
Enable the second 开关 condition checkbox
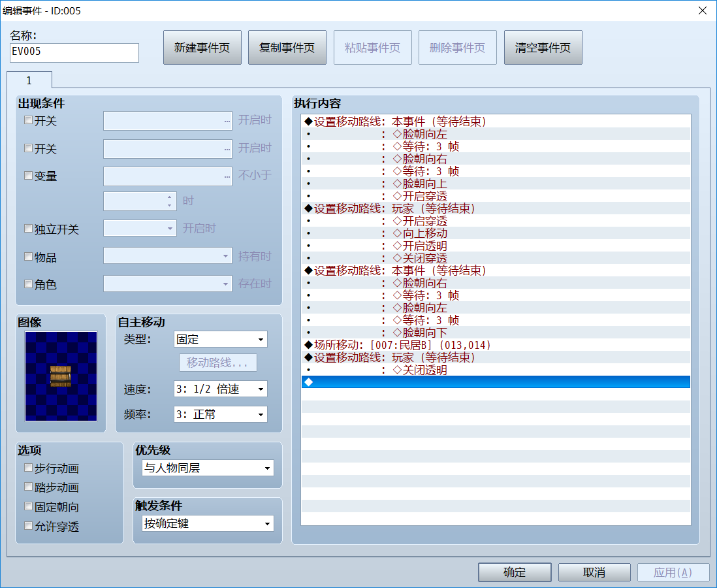pos(28,148)
